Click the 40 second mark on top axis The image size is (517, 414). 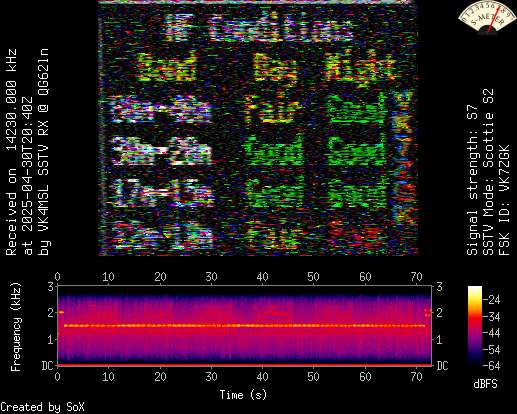[262, 277]
